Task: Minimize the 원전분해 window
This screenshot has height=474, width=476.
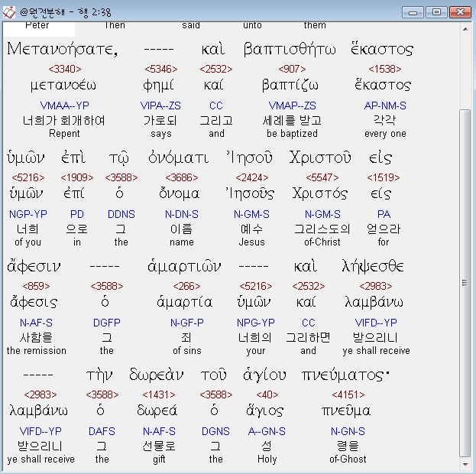Action: [413, 12]
